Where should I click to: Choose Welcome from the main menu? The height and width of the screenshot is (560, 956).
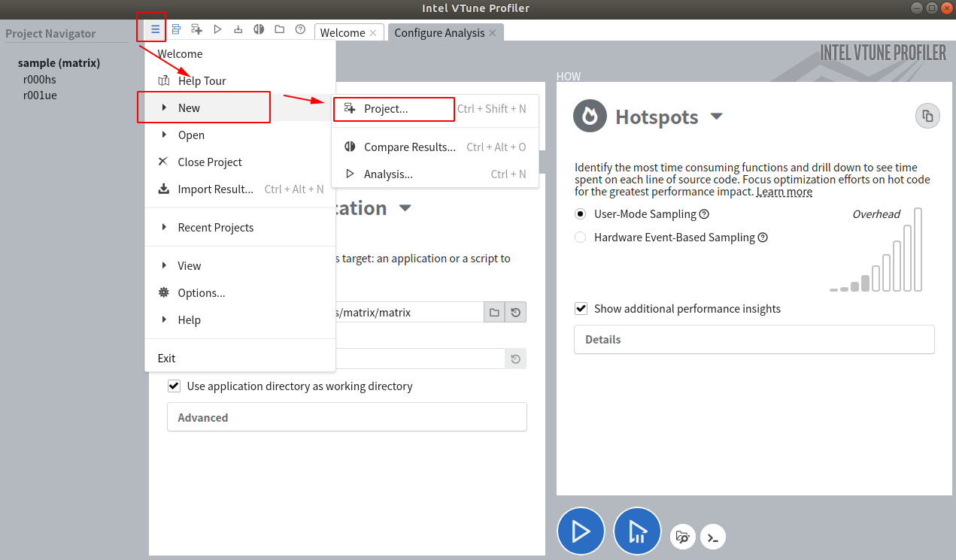click(x=240, y=54)
